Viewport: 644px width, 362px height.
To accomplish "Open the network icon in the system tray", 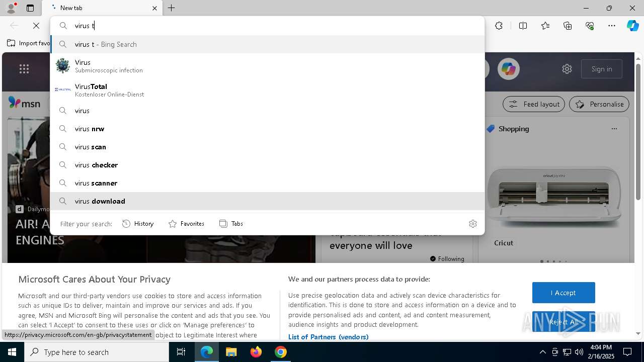I will (567, 352).
